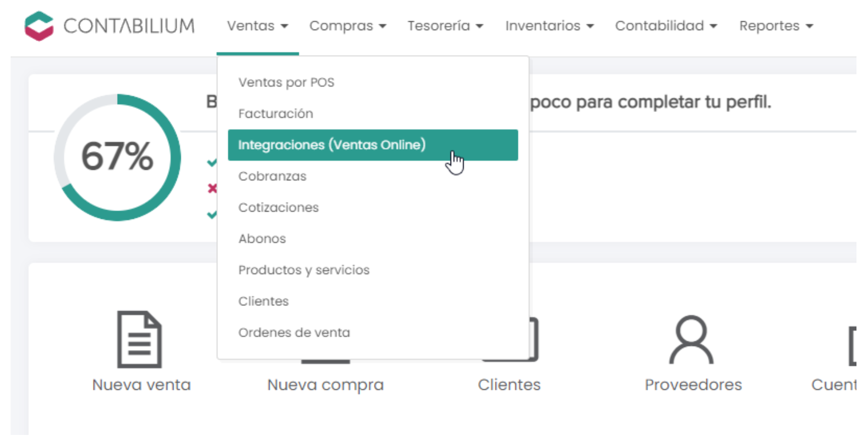The height and width of the screenshot is (446, 868).
Task: Open Cobranzas from the dropdown
Action: 272,176
